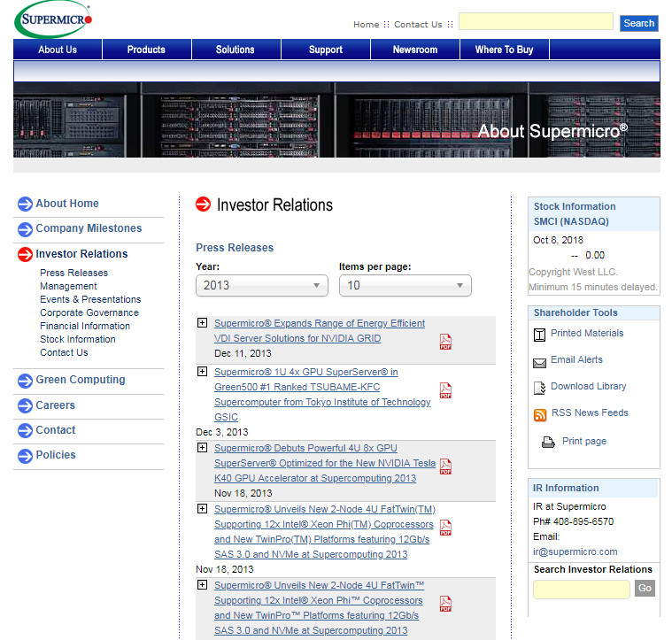Expand the 4U 8x GPU debut release

[x=202, y=447]
